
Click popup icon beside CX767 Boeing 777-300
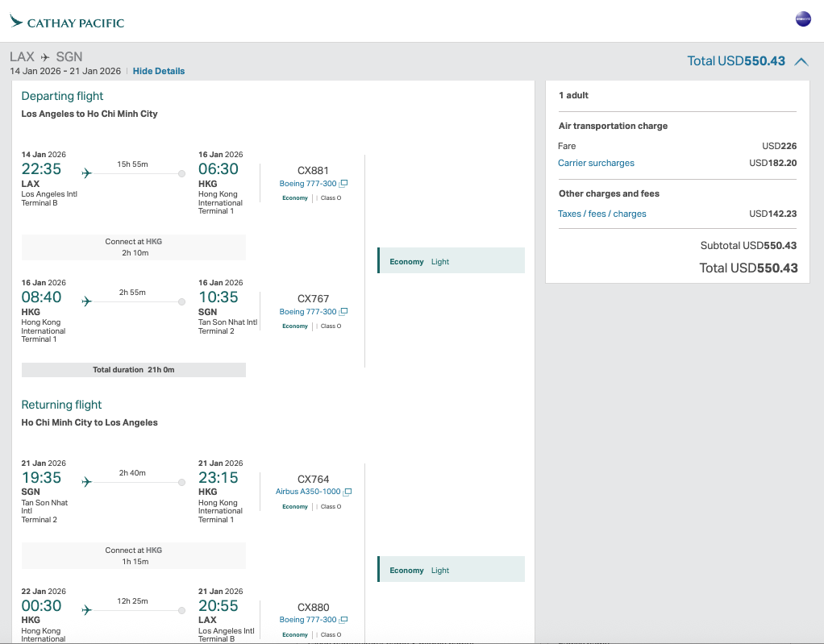click(343, 312)
